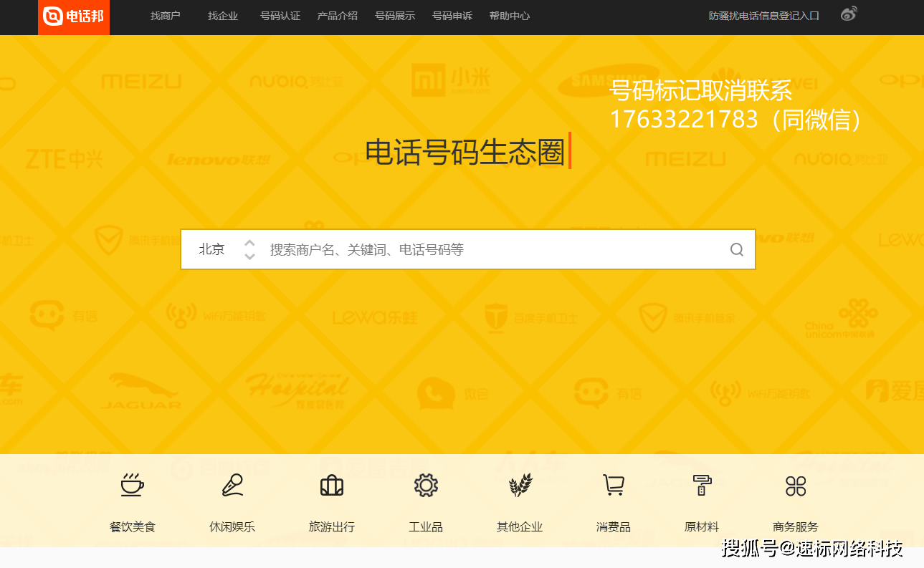This screenshot has height=568, width=924.
Task: Open the 消费品 shopping cart icon
Action: (613, 486)
